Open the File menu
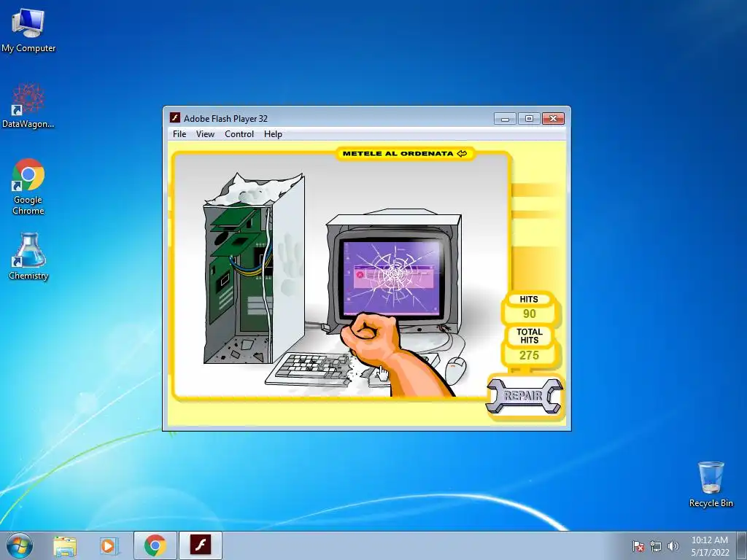Image resolution: width=747 pixels, height=560 pixels. 179,134
